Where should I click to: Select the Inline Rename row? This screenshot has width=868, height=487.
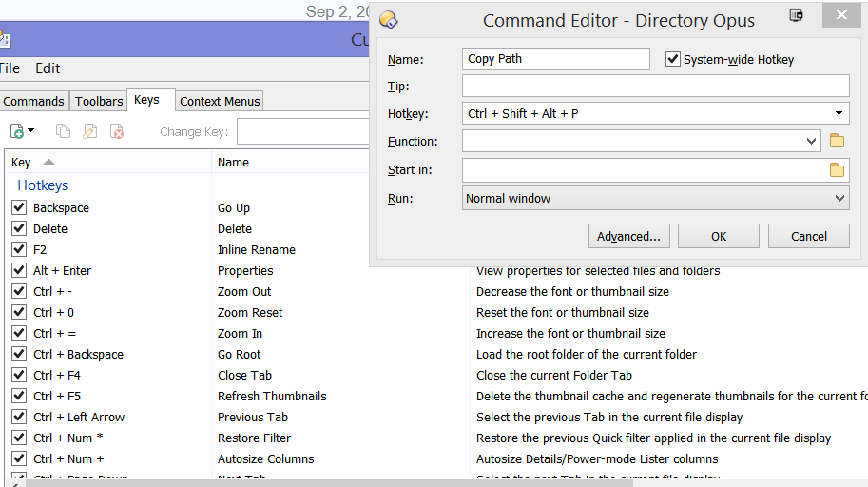tap(257, 250)
